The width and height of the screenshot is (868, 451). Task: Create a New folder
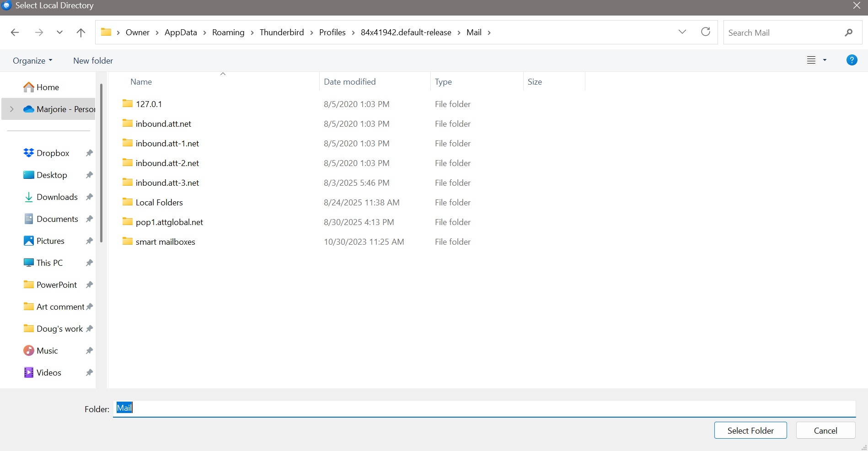coord(93,61)
